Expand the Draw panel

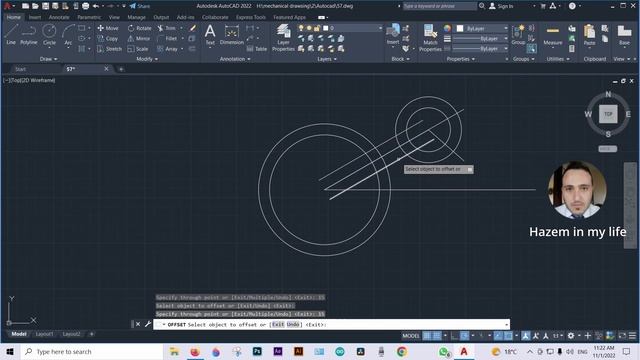point(48,59)
